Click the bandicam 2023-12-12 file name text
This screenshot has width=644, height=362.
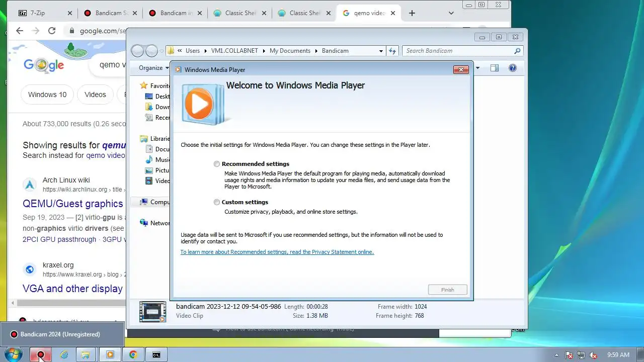tap(228, 306)
